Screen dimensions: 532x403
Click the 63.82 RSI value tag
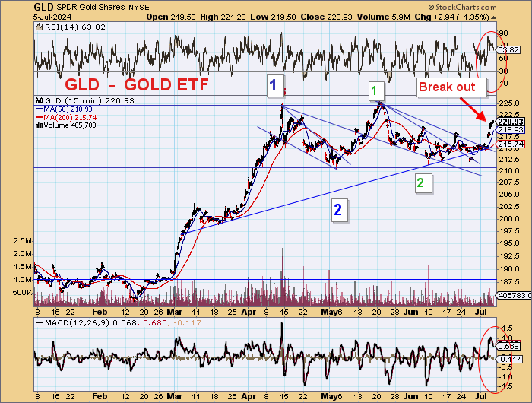coord(508,50)
